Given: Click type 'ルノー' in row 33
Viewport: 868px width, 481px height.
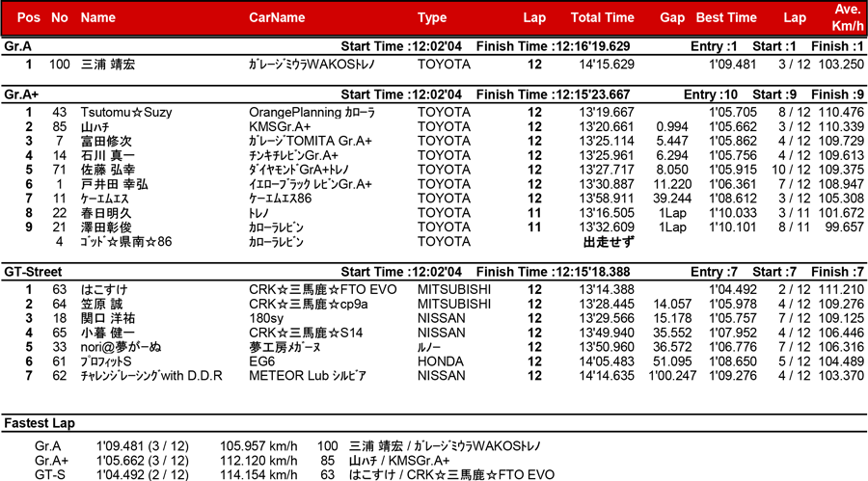Looking at the screenshot, I should 429,347.
